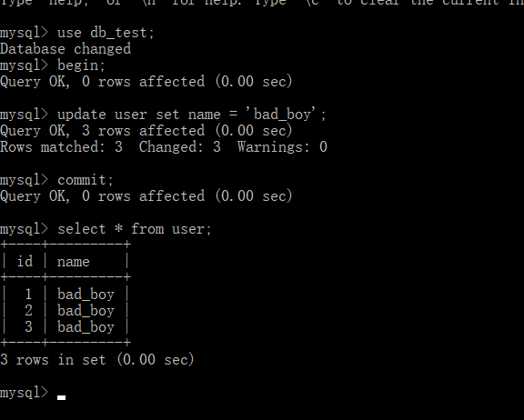Click bad_boy in row with id 2
The height and width of the screenshot is (420, 524).
tap(86, 311)
